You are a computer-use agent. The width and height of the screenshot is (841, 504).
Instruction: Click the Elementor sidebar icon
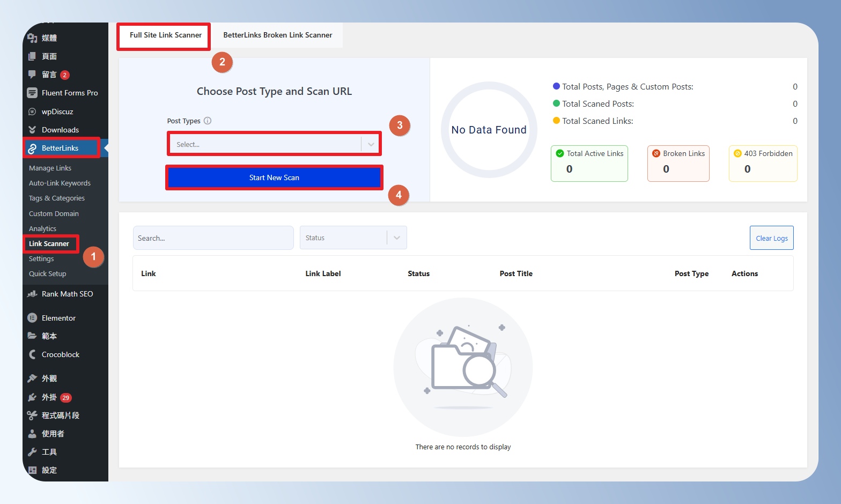point(32,318)
